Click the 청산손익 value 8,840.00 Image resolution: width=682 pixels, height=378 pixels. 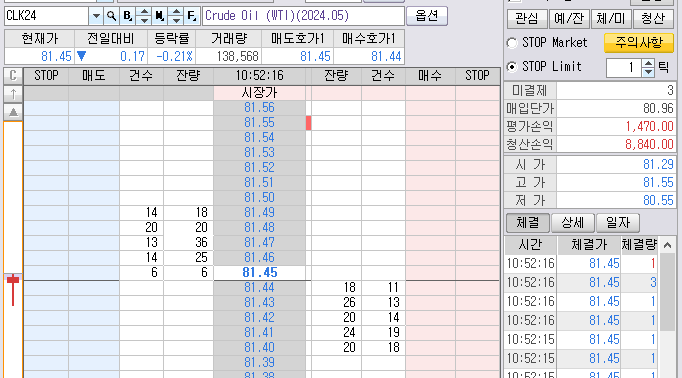(616, 144)
